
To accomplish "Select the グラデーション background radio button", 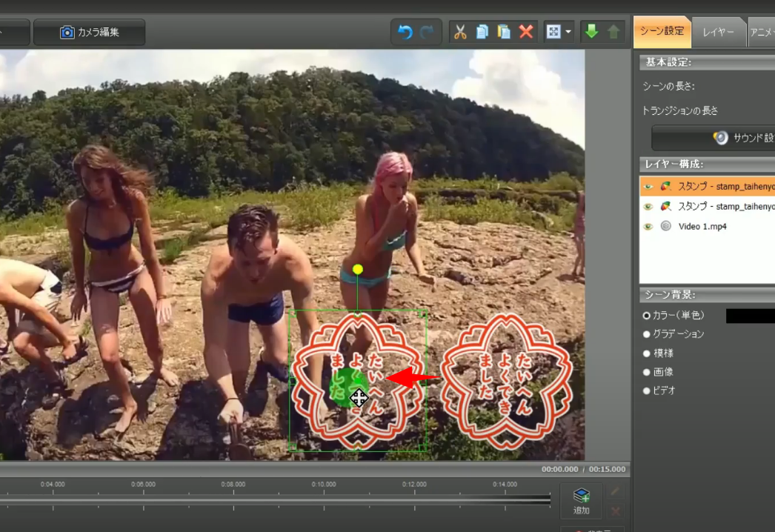I will [x=647, y=334].
